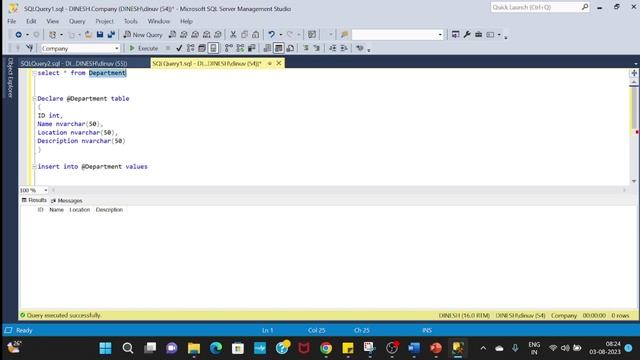The image size is (640, 360).
Task: Undo the last edit via toolbar arrow
Action: click(x=271, y=35)
